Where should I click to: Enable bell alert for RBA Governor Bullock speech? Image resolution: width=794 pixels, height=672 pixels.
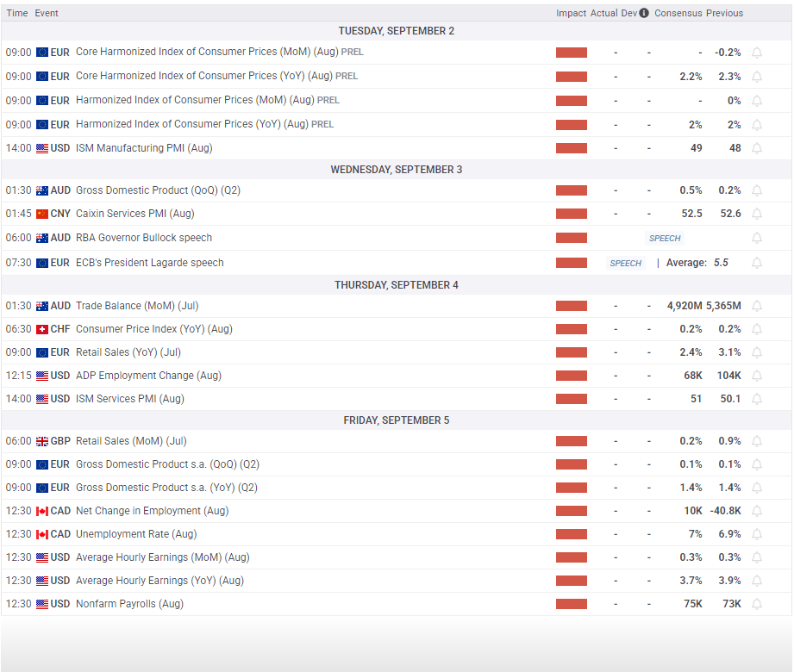click(x=757, y=238)
